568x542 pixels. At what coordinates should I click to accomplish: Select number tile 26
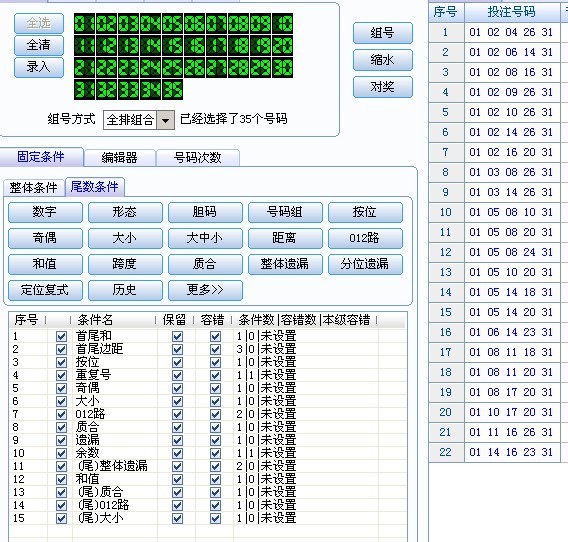click(195, 68)
